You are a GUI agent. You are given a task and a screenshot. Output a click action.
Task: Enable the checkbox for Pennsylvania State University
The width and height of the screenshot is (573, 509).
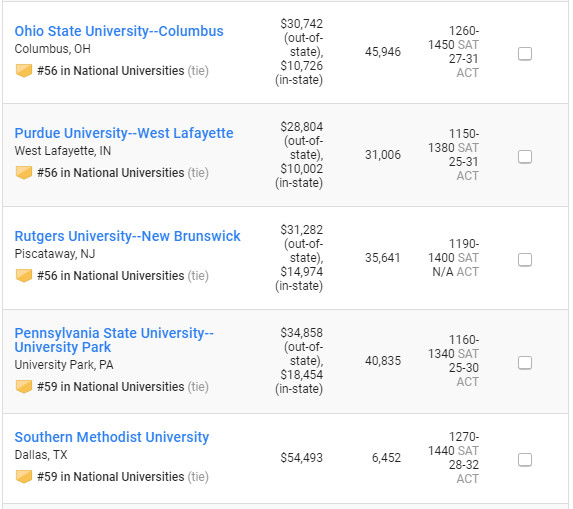point(525,363)
